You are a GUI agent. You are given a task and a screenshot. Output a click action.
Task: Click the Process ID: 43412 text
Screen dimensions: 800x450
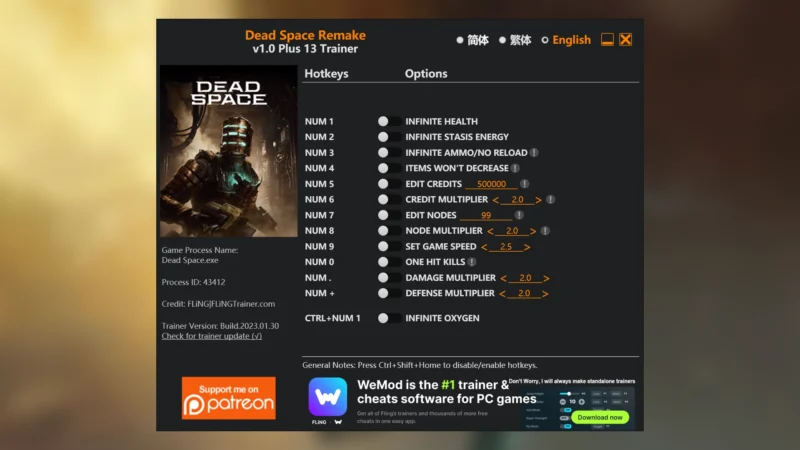coord(193,282)
